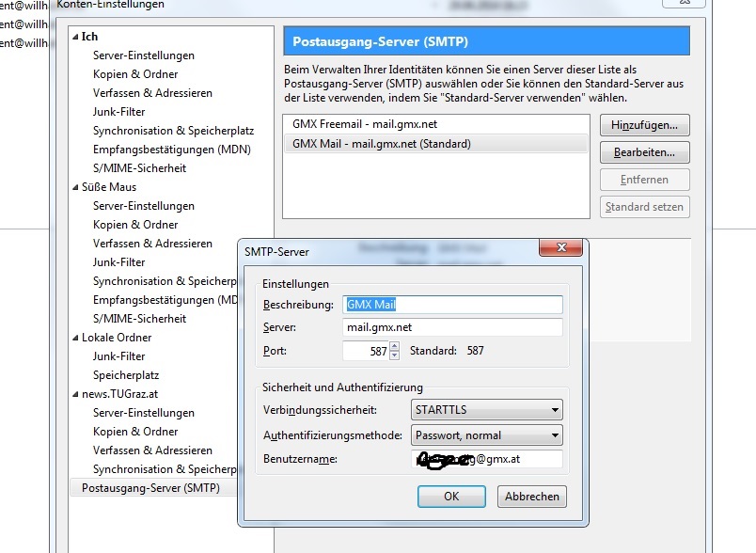The width and height of the screenshot is (756, 553).
Task: Click the Hinzufügen... button
Action: (x=645, y=125)
